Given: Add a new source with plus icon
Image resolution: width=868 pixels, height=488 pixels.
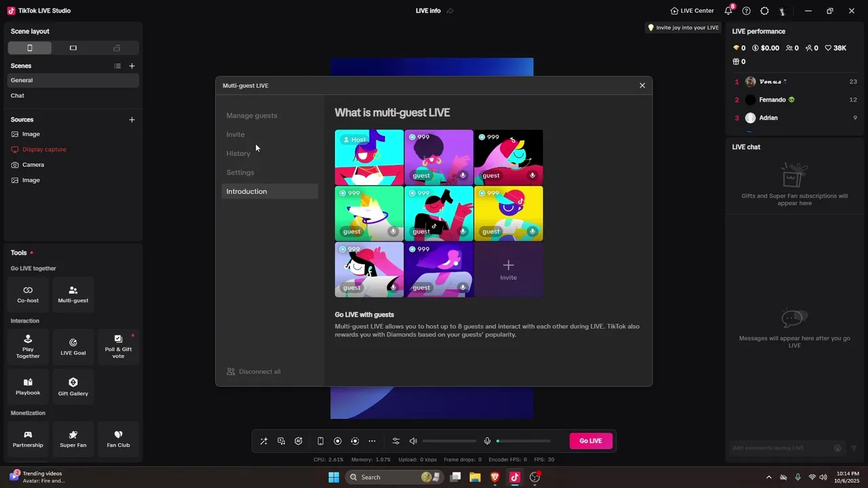Looking at the screenshot, I should [132, 119].
